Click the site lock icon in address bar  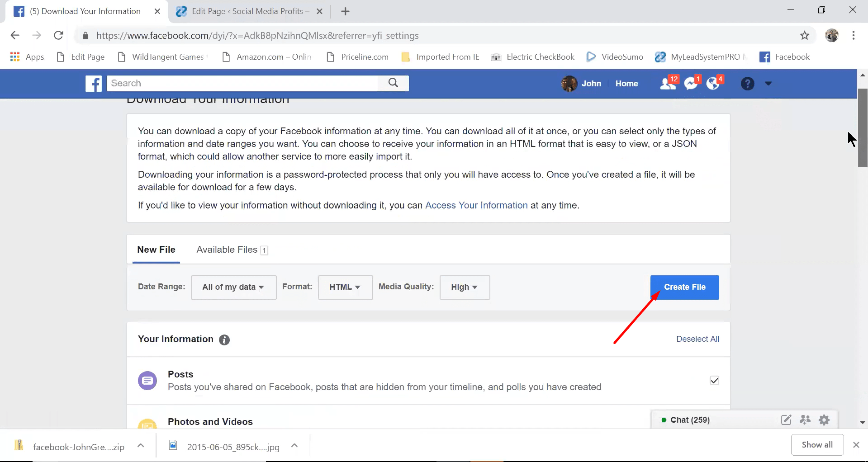coord(85,35)
